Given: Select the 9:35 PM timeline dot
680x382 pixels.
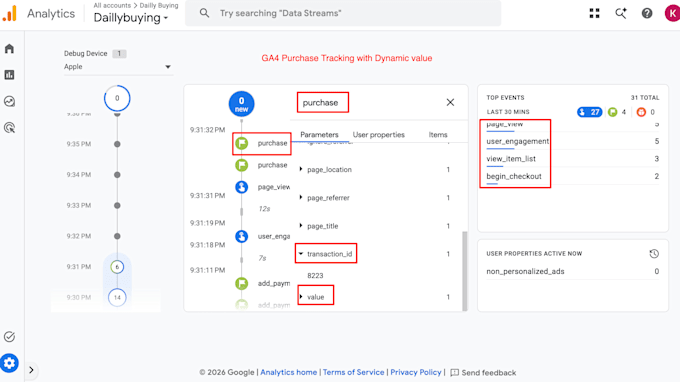Looking at the screenshot, I should [x=117, y=144].
